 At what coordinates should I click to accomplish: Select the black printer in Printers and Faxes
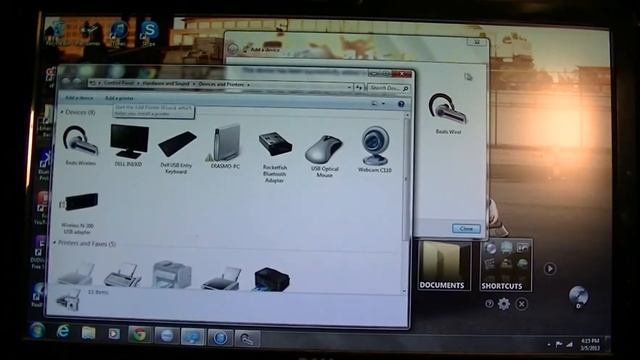click(271, 279)
